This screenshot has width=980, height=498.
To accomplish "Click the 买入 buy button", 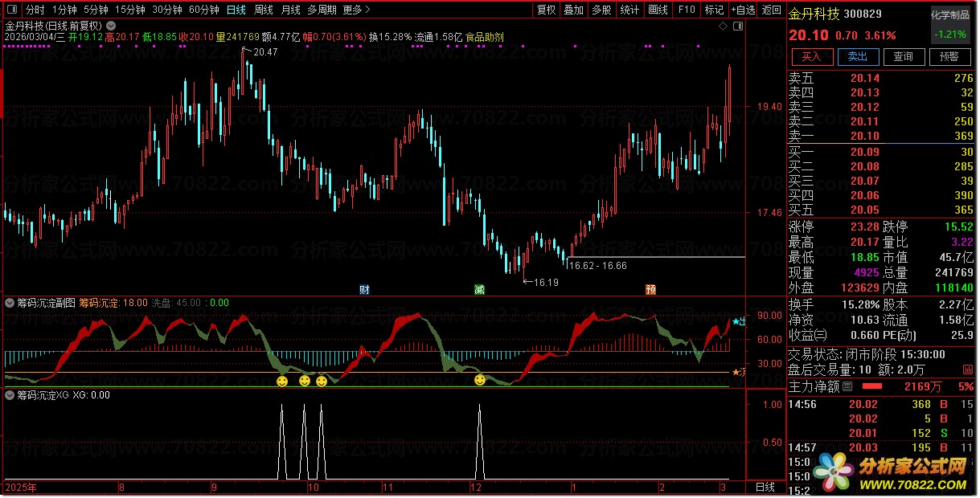I will (x=811, y=56).
